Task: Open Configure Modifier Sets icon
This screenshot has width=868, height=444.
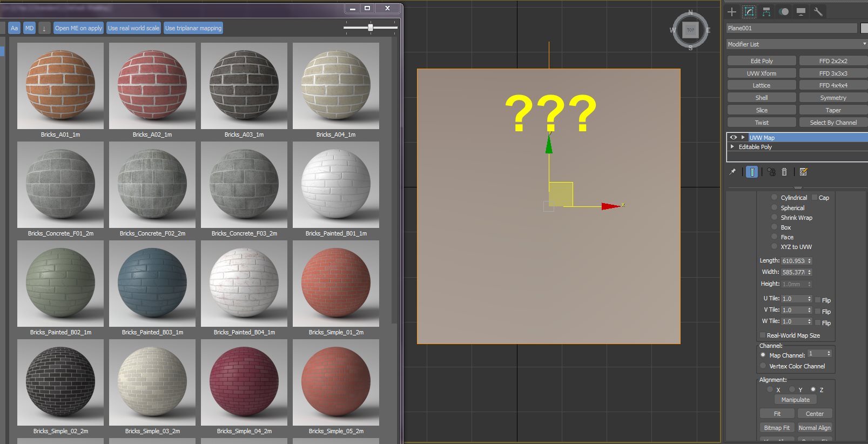Action: (x=803, y=172)
